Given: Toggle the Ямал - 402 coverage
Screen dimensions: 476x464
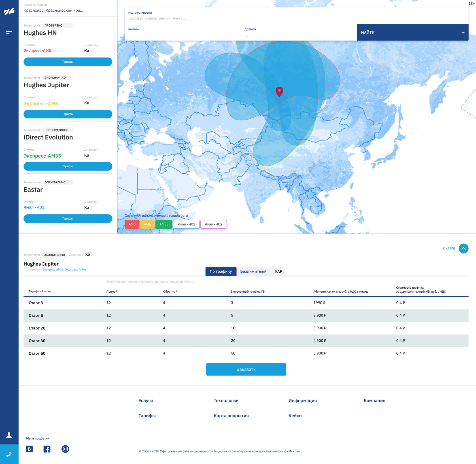Looking at the screenshot, I should point(213,224).
